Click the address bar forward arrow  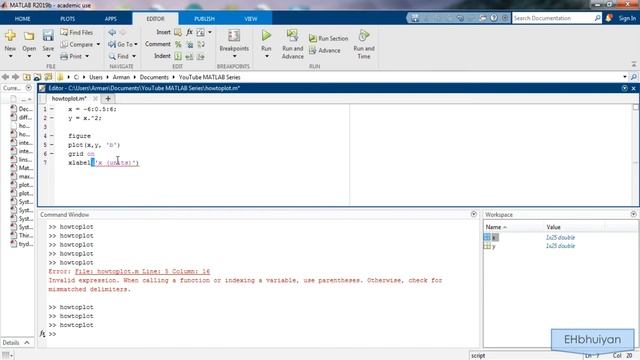16,77
